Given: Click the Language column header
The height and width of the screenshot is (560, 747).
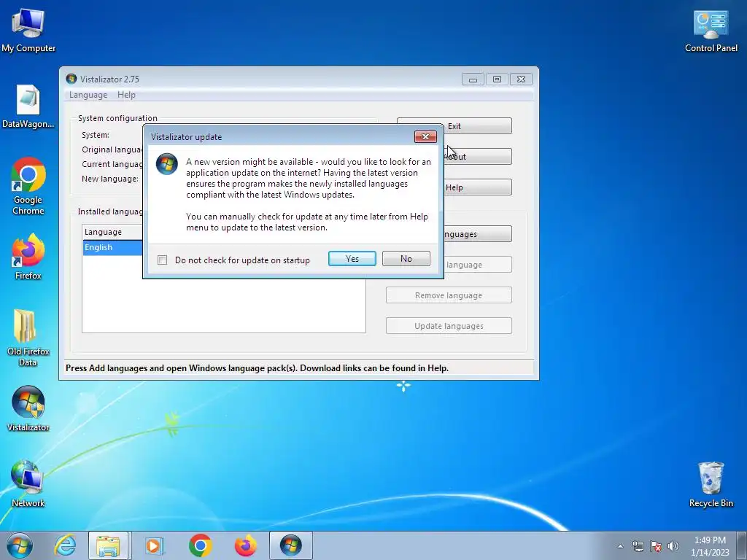Looking at the screenshot, I should pyautogui.click(x=113, y=232).
